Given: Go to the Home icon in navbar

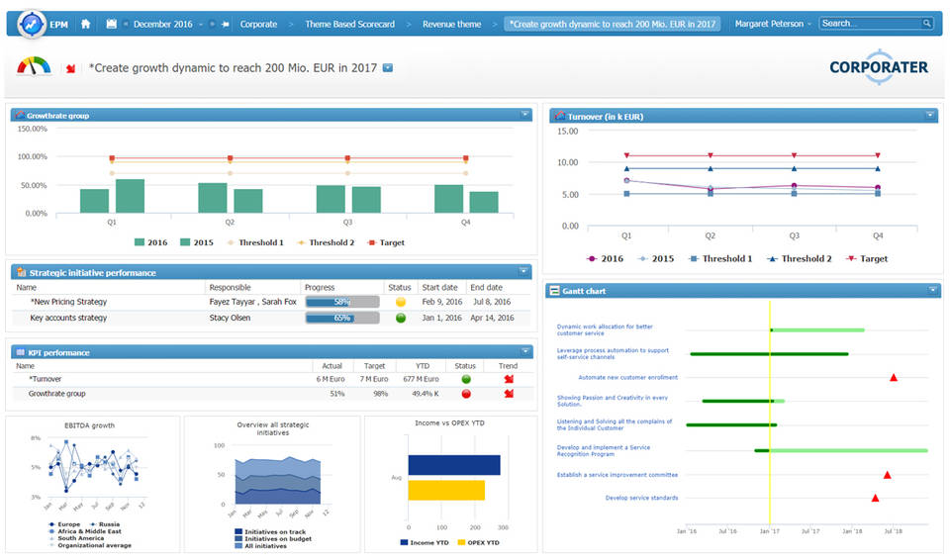Looking at the screenshot, I should coord(86,24).
